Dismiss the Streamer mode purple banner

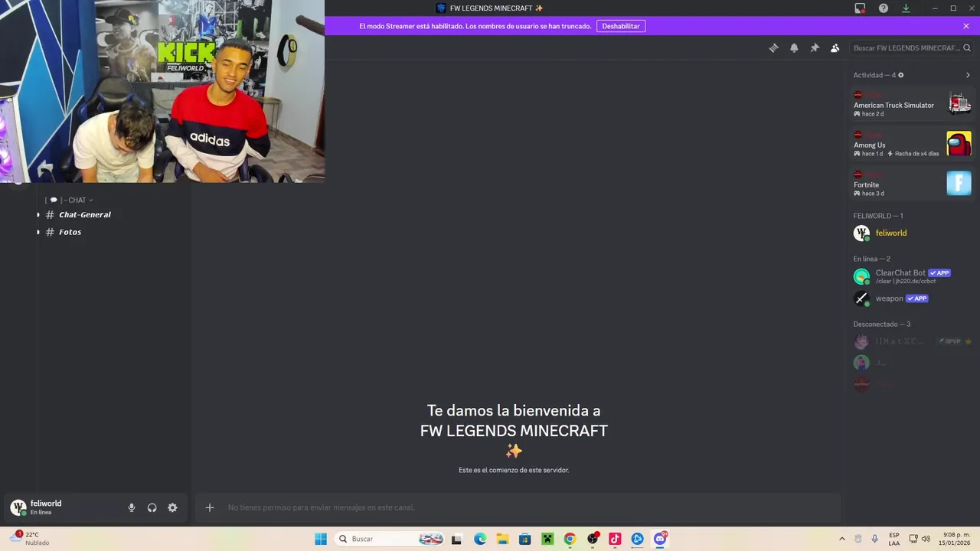(x=966, y=26)
